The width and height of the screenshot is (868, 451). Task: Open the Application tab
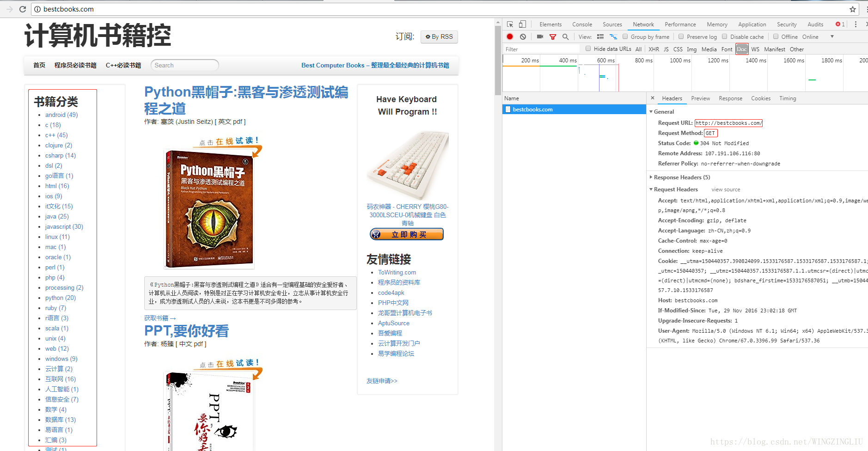(752, 24)
